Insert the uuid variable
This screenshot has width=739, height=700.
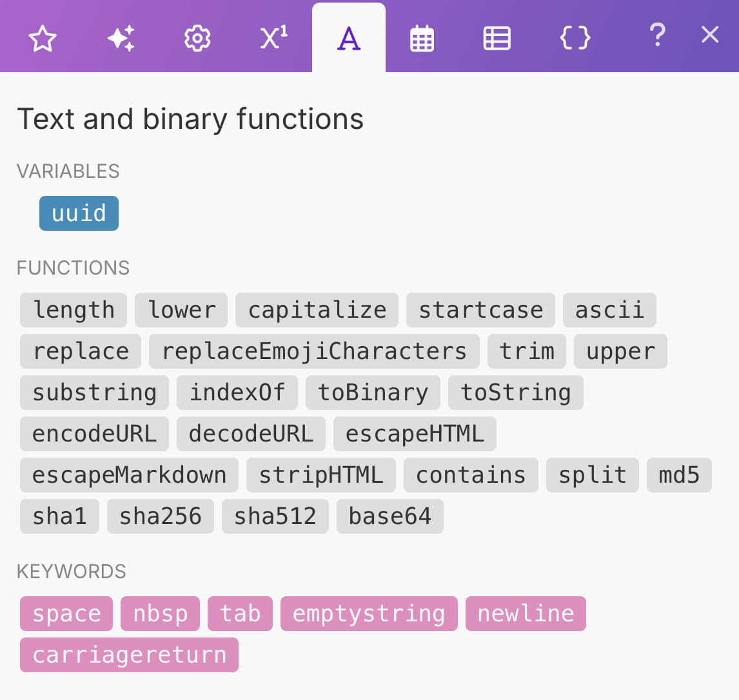pos(79,213)
